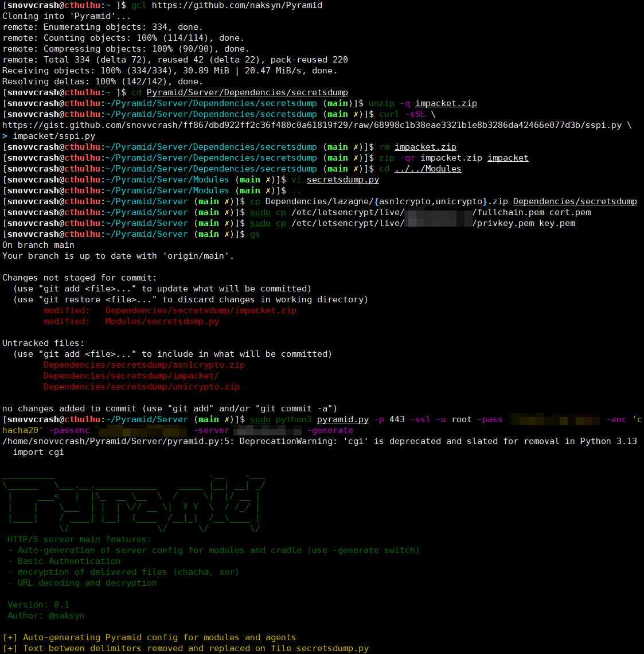This screenshot has width=644, height=654.
Task: Select the untracked Dependencies/secretsdump/unicrypto.zip entry
Action: click(x=142, y=386)
